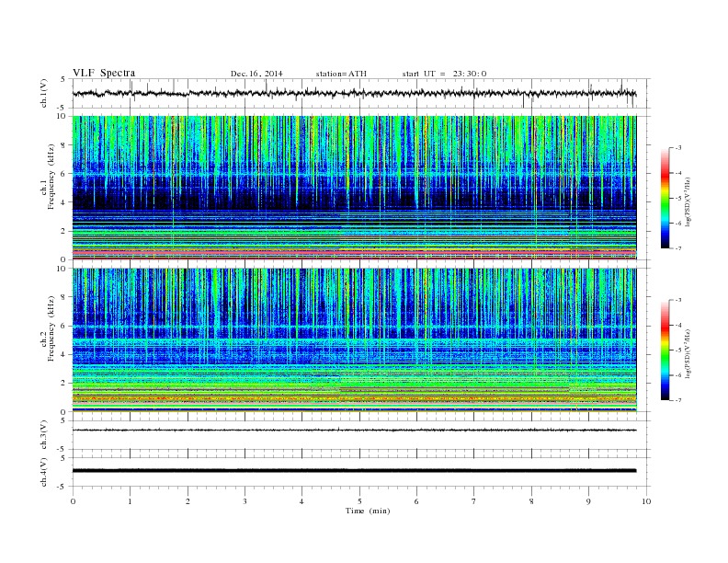
Task: Click the log(PSD) label of ch.1 color bar
Action: [x=688, y=202]
